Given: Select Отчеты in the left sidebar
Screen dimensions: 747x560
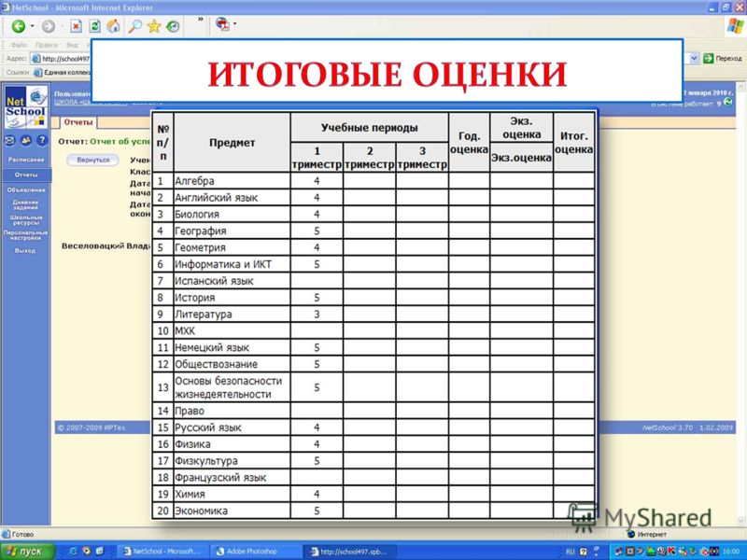Looking at the screenshot, I should coord(26,175).
